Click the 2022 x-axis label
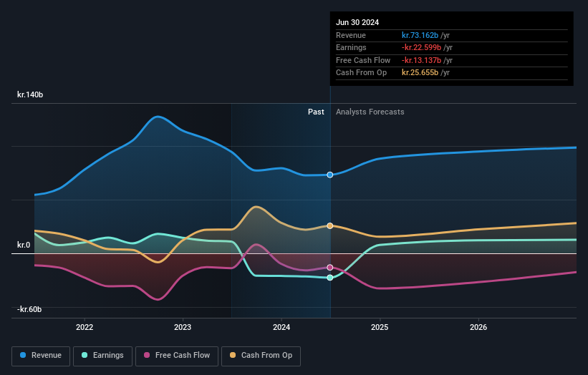Viewport: 588px width, 375px height. click(x=85, y=328)
